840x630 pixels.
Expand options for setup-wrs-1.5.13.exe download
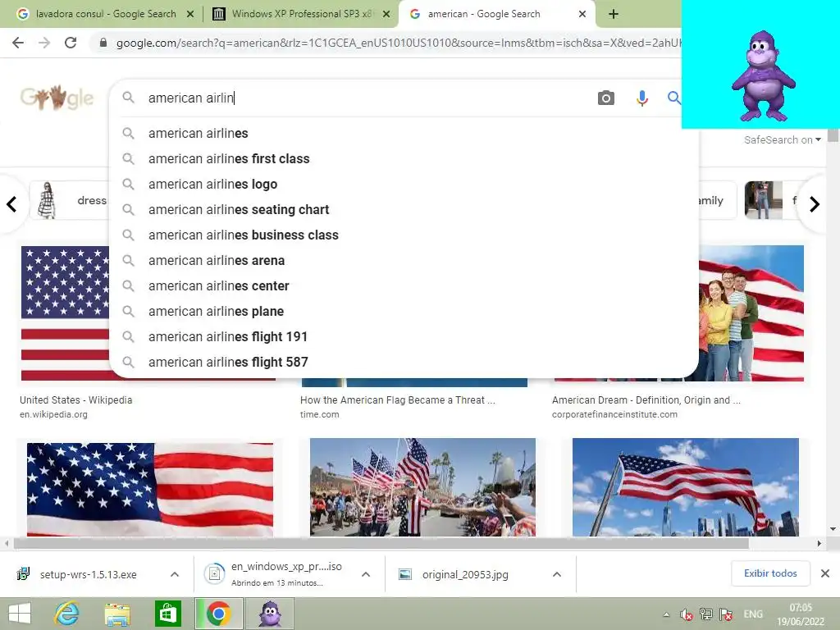point(174,574)
